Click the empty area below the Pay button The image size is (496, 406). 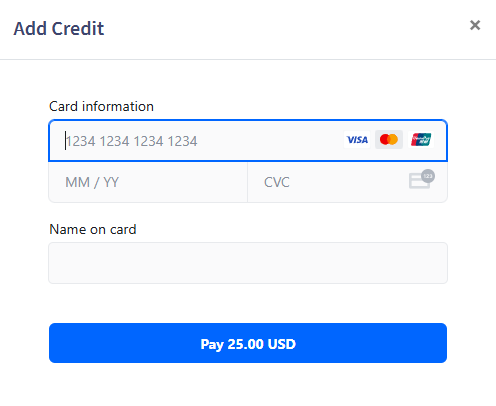(x=248, y=384)
